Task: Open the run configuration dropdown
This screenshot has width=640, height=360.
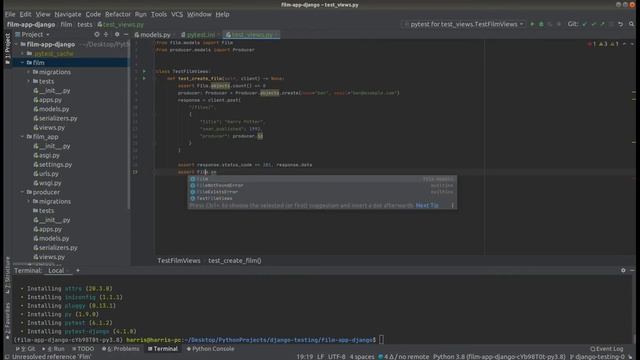Action: click(464, 24)
